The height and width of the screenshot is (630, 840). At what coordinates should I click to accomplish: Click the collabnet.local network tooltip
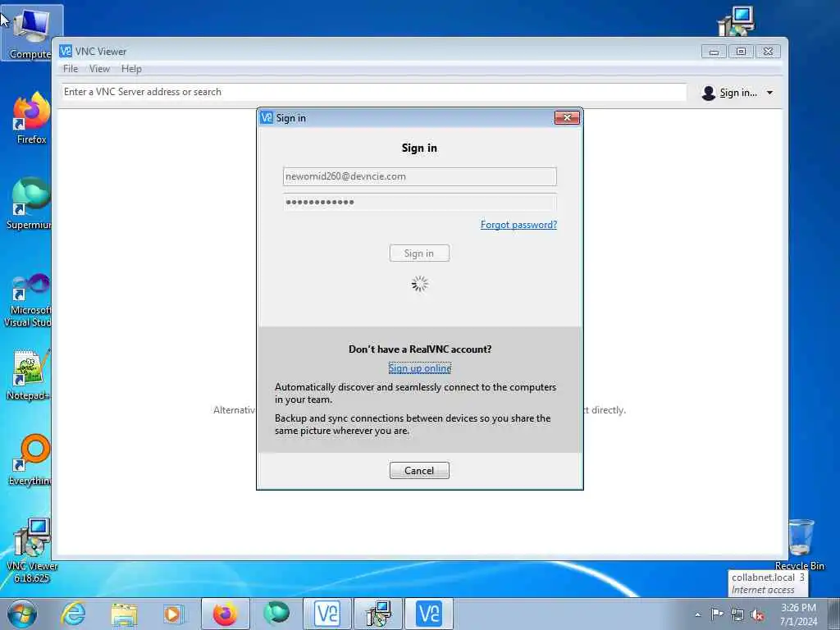tap(768, 583)
